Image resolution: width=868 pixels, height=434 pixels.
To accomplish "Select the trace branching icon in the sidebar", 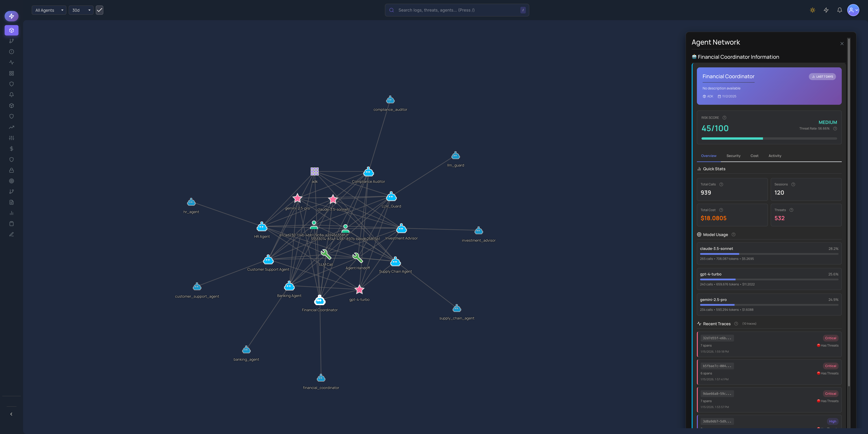I will coord(11,41).
